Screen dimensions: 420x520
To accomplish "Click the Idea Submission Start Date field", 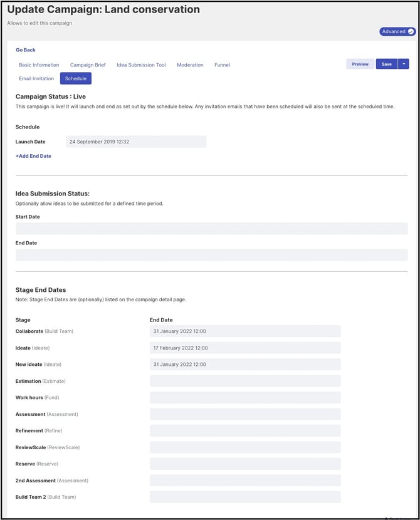I will click(x=211, y=229).
